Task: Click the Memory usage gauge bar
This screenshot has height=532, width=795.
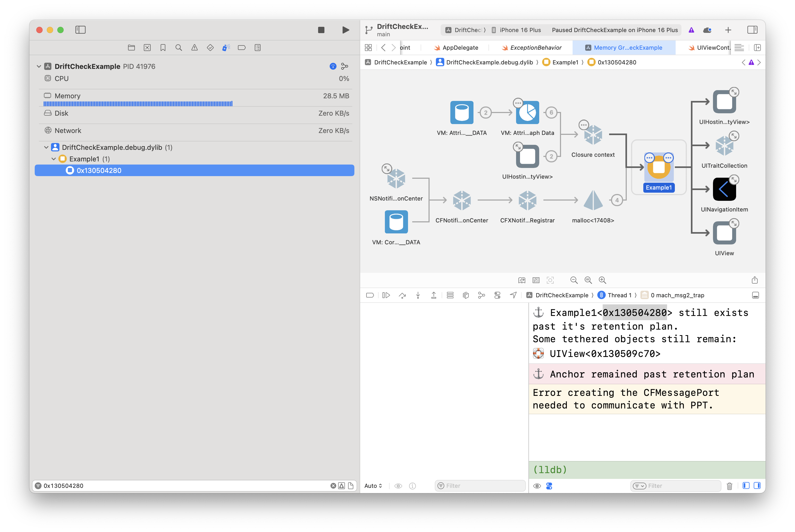Action: (x=138, y=104)
